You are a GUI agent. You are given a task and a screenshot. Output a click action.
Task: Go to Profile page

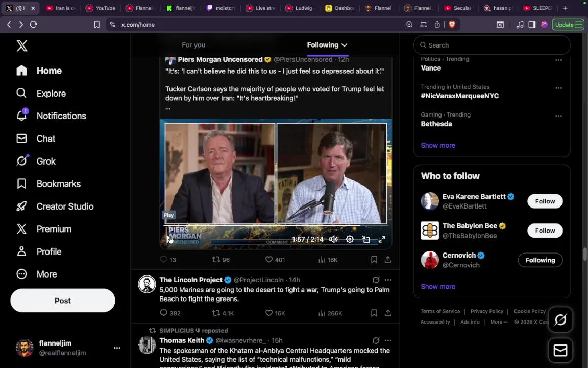[x=39, y=251]
